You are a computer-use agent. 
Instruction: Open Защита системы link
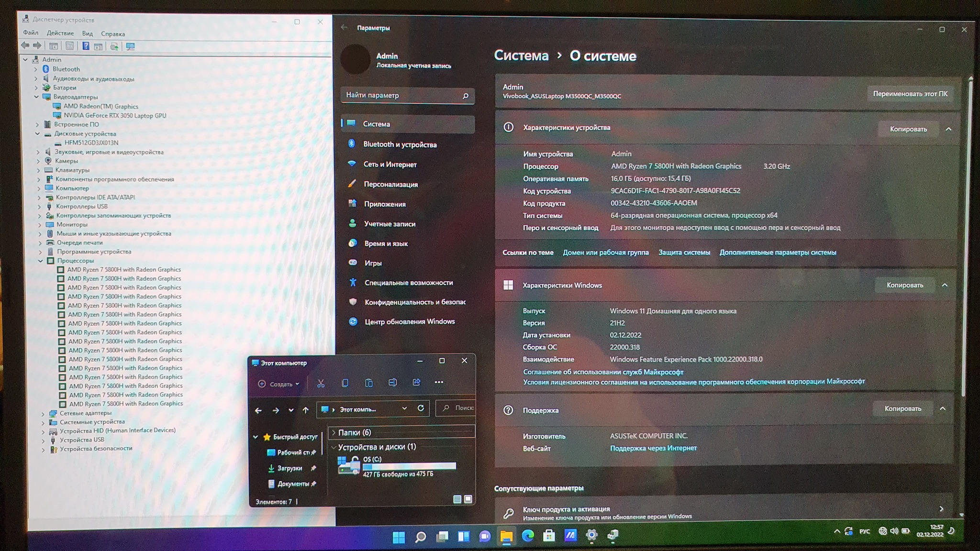point(684,253)
